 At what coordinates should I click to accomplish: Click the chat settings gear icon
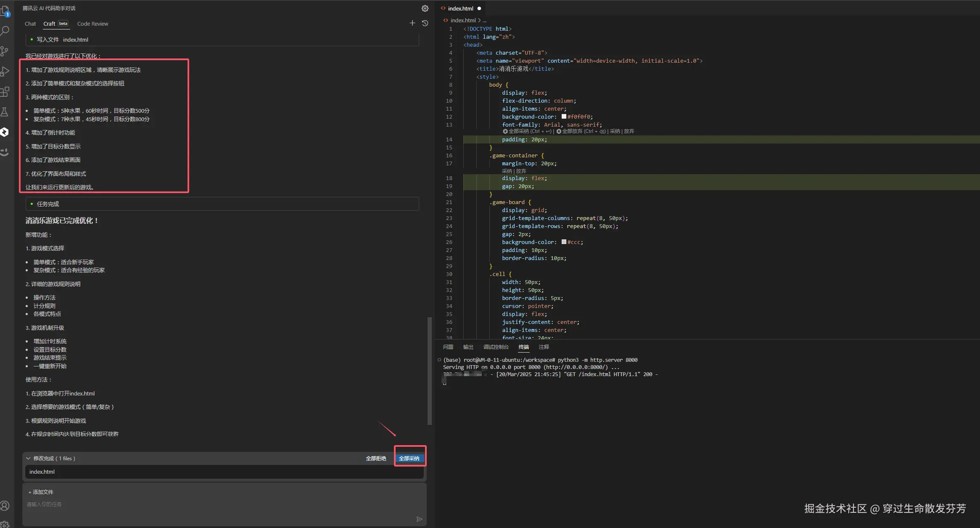425,8
